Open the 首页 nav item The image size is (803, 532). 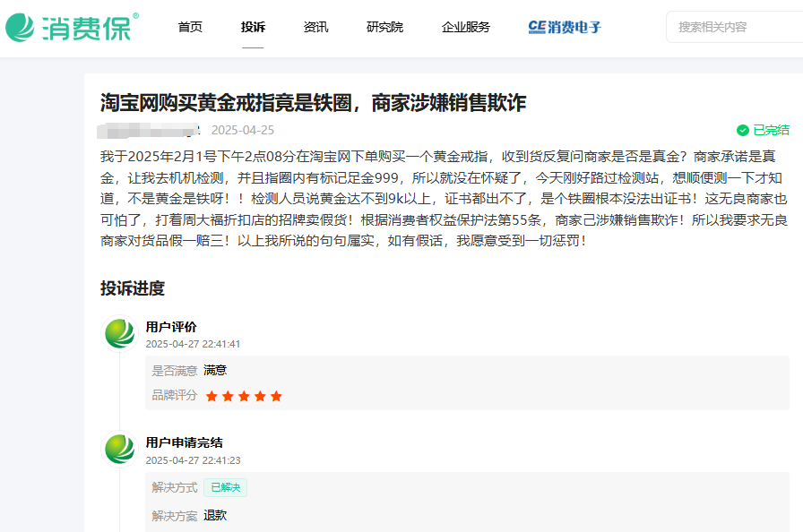(190, 27)
